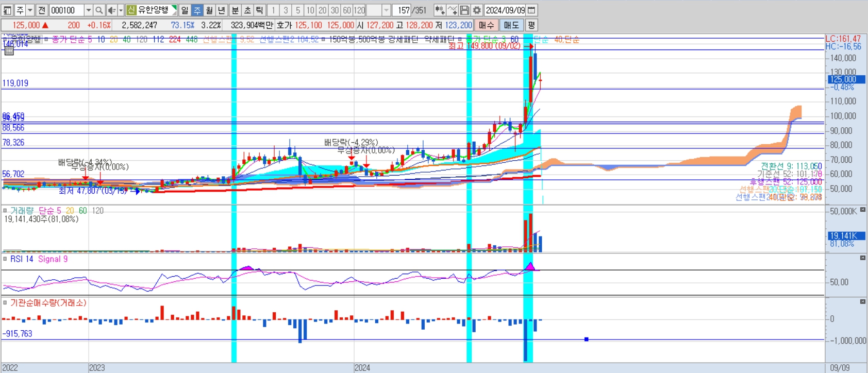Viewport: 868px width, 373px height.
Task: Click the add line indicator icon
Action: 452,10
